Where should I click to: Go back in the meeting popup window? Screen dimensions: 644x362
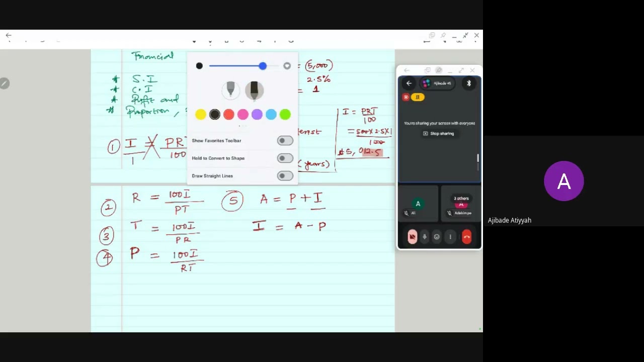409,83
